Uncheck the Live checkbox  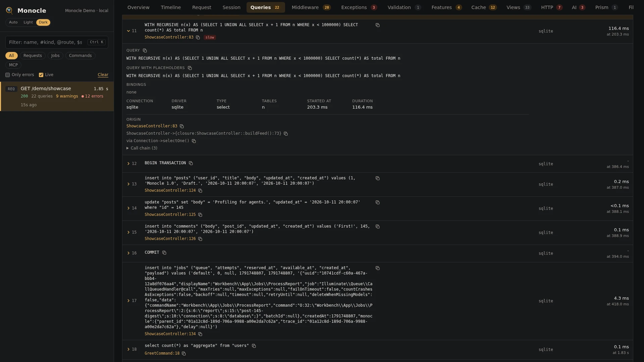(41, 75)
